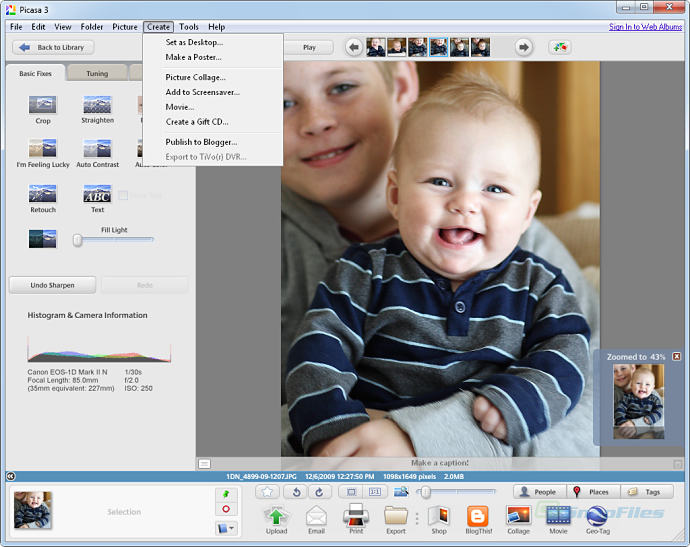Screen dimensions: 690x547
Task: Click Back to Library button
Action: point(53,47)
